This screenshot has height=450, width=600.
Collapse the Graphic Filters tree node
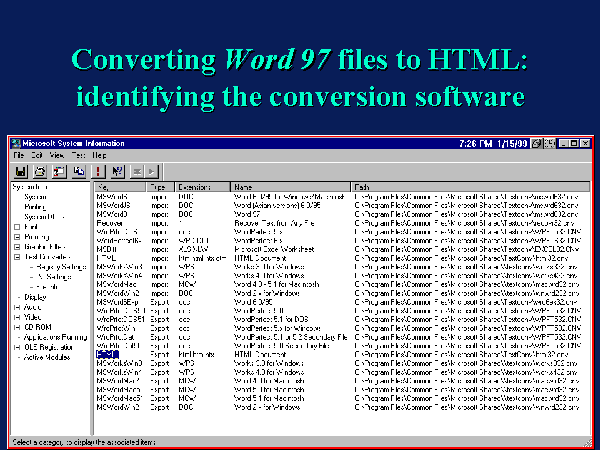[17, 247]
